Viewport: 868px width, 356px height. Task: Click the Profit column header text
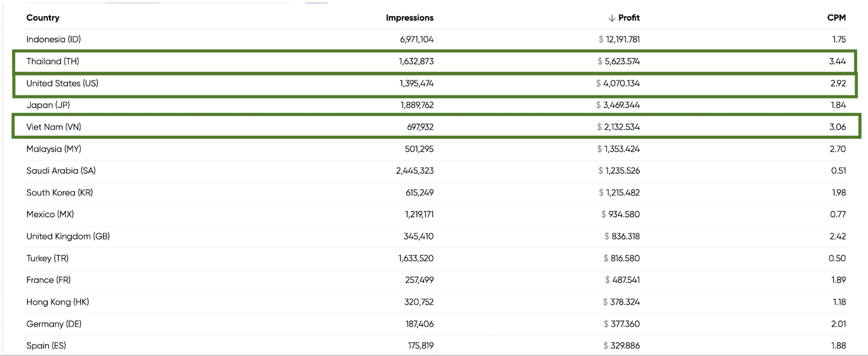629,18
